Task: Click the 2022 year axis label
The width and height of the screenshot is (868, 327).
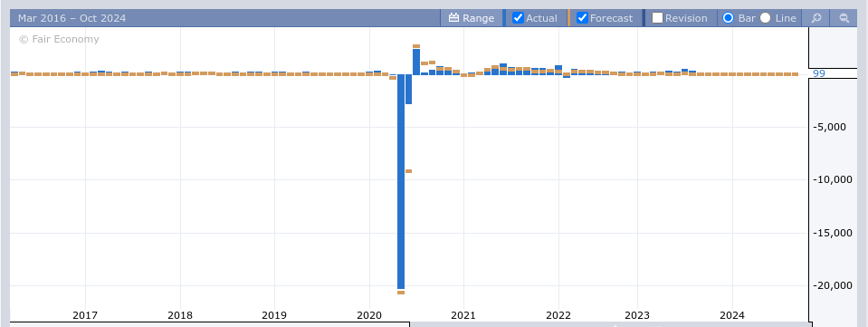Action: pos(558,315)
